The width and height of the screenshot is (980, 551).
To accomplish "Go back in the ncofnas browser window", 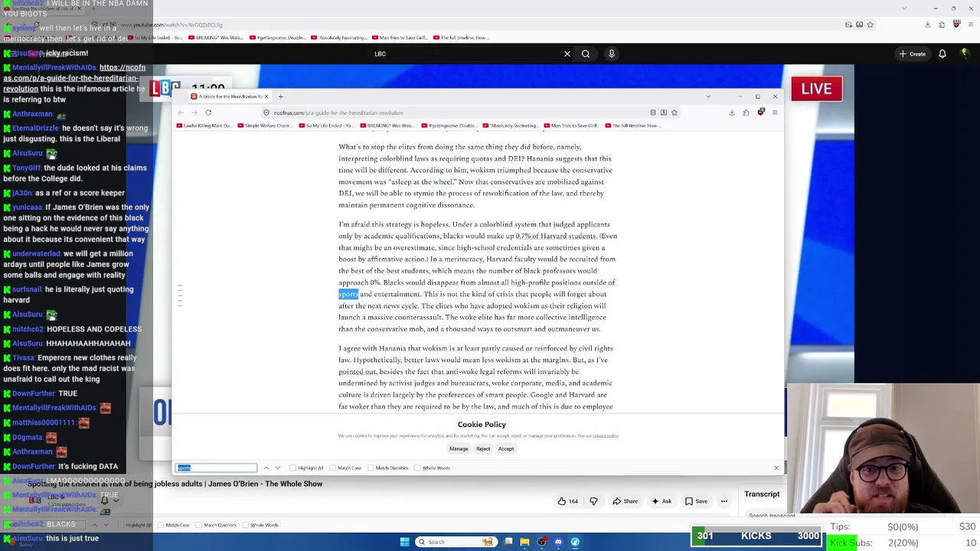I will (x=181, y=112).
